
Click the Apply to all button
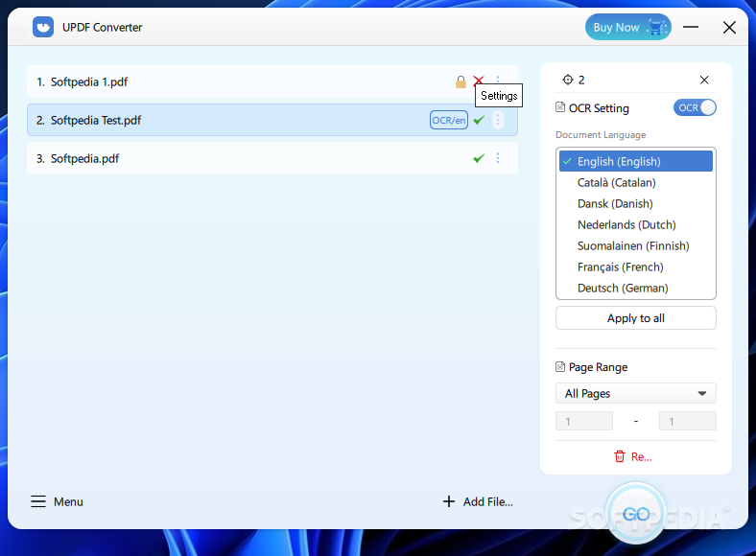[x=635, y=318]
